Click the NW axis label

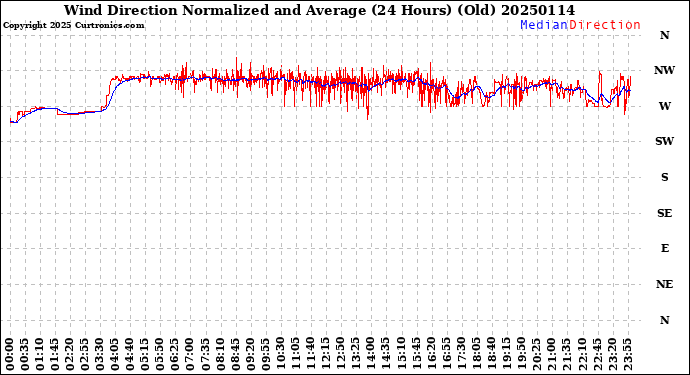pyautogui.click(x=664, y=70)
